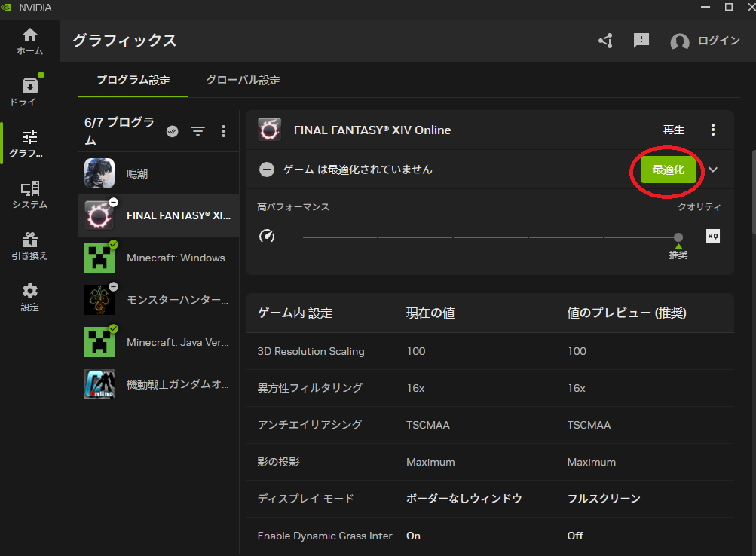Open the システム (System) sidebar icon
The width and height of the screenshot is (756, 556).
click(x=29, y=194)
